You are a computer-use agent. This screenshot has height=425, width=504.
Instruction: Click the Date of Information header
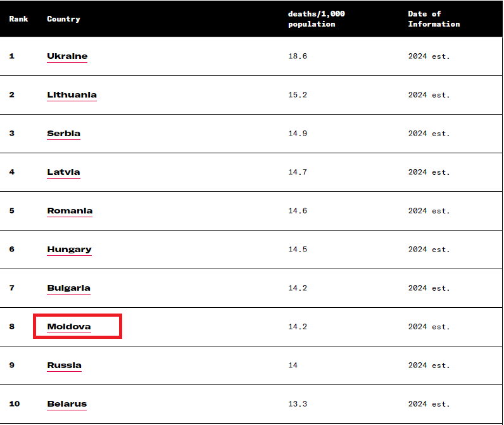(x=434, y=19)
